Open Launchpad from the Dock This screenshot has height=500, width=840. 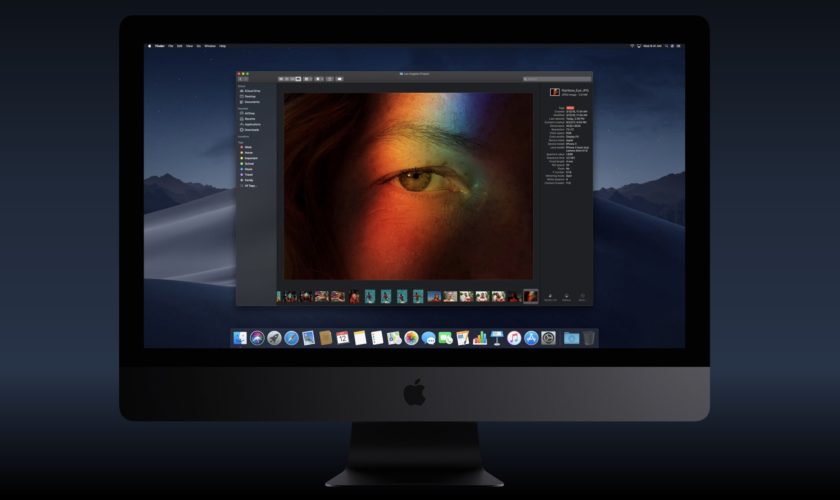pos(274,338)
